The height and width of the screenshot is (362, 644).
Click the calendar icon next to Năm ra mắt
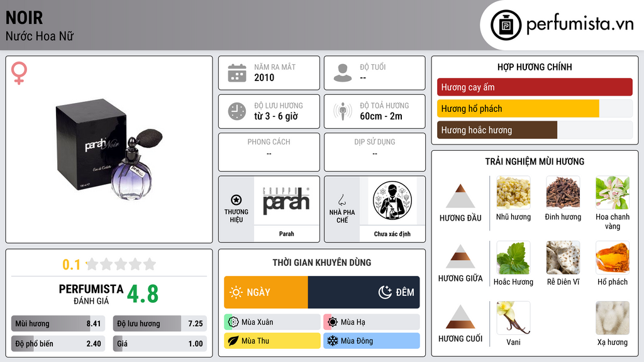coord(237,73)
